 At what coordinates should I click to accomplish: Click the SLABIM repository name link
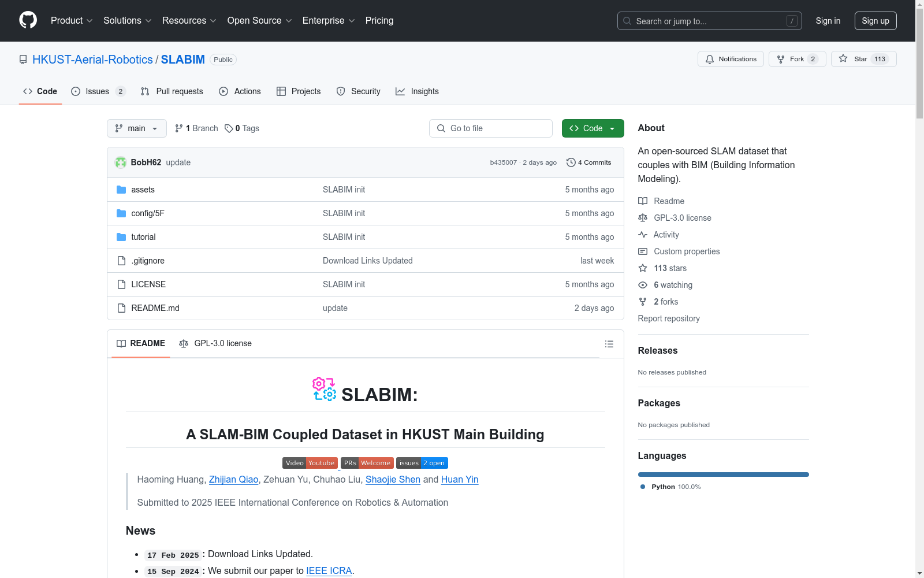pyautogui.click(x=183, y=60)
